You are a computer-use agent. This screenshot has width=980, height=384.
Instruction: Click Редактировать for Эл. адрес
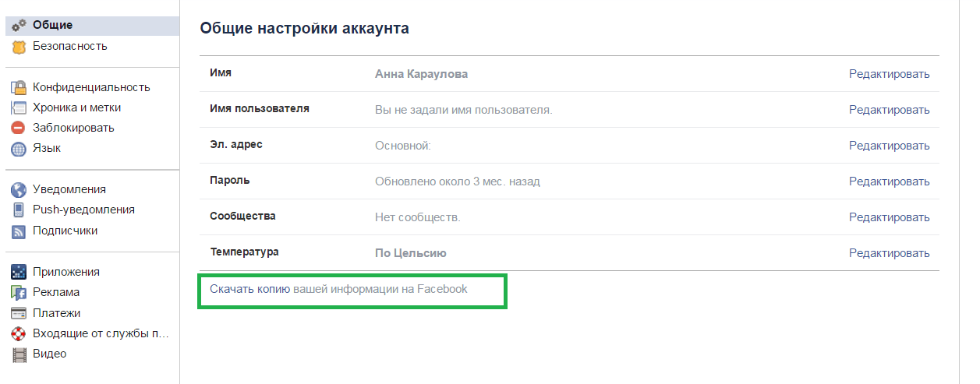point(889,146)
